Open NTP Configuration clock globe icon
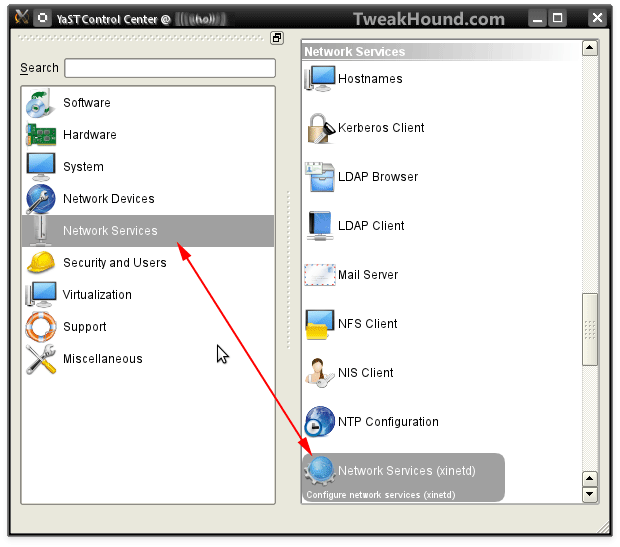 click(x=319, y=422)
